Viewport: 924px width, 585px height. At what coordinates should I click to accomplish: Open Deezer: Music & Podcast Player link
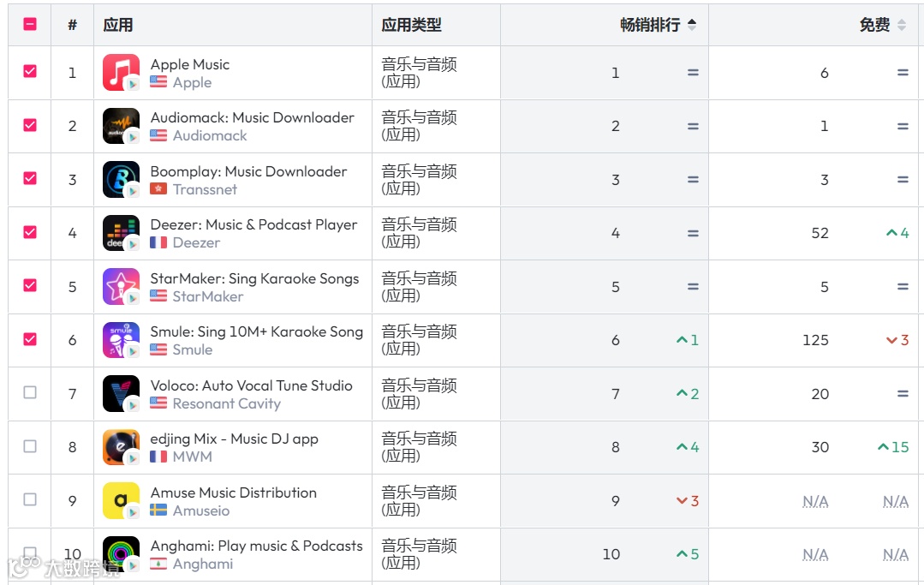254,225
